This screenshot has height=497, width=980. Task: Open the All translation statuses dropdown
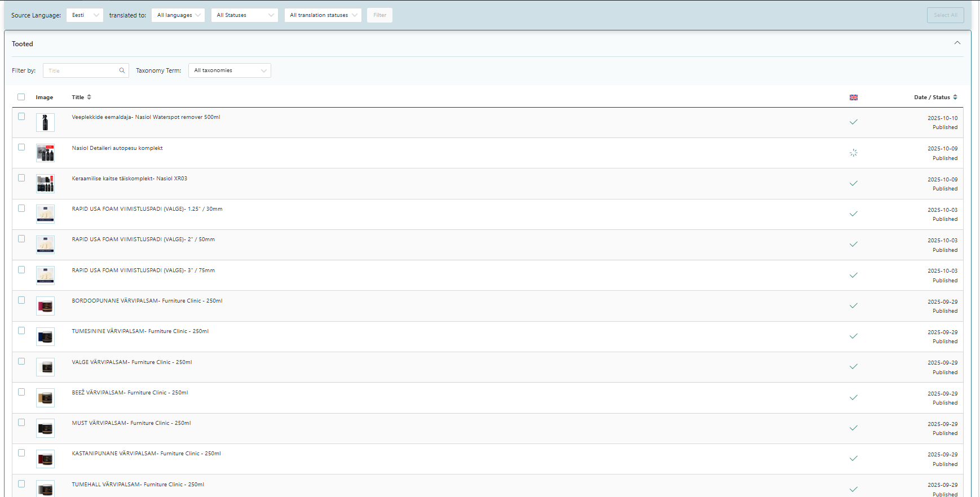click(323, 15)
